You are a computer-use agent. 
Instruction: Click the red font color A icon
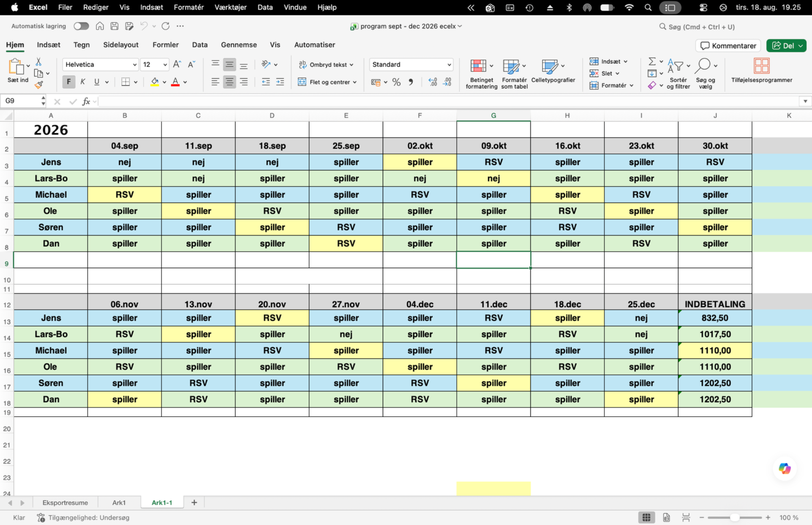tap(175, 82)
